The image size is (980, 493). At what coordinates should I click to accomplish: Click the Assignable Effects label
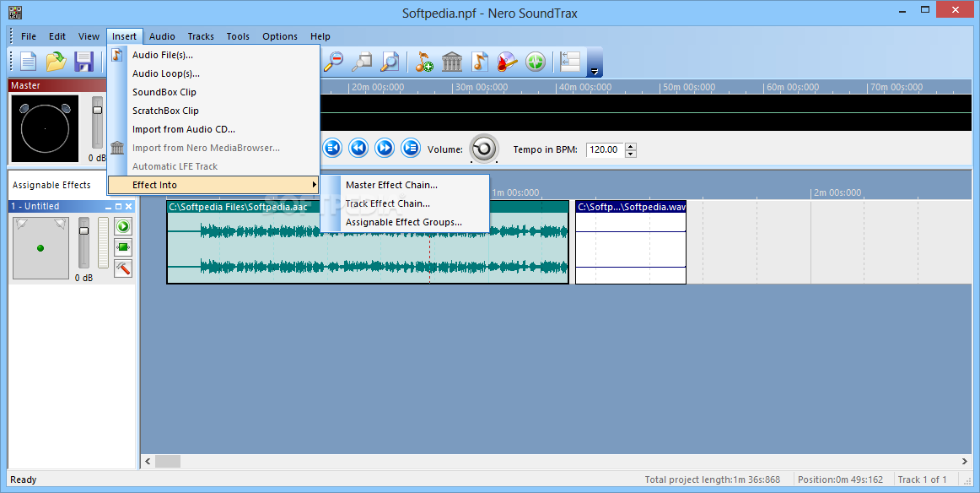click(x=51, y=185)
